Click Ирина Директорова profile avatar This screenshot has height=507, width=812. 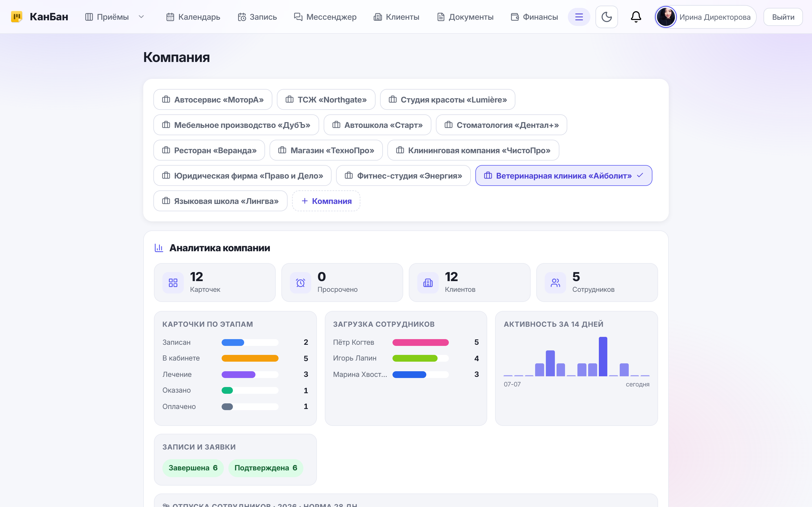point(666,17)
